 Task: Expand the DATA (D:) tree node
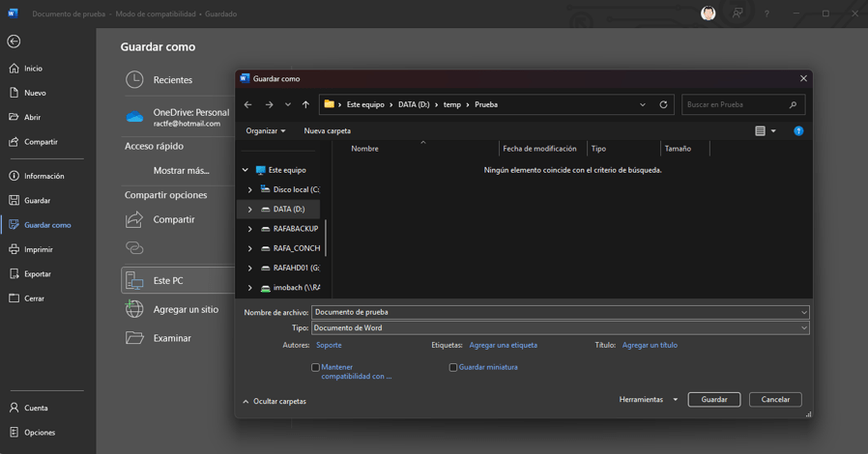(x=249, y=210)
